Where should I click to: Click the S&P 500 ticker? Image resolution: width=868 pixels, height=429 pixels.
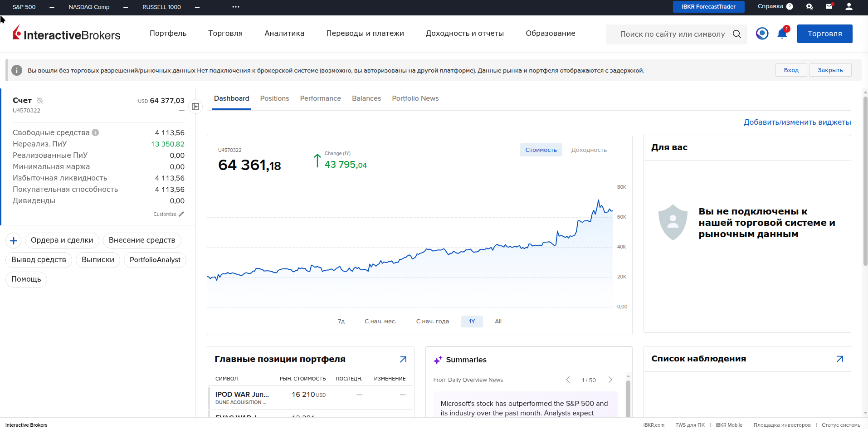(24, 7)
